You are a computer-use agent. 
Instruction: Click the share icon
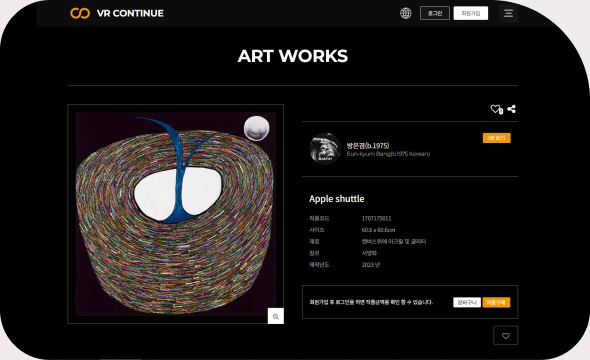(511, 109)
